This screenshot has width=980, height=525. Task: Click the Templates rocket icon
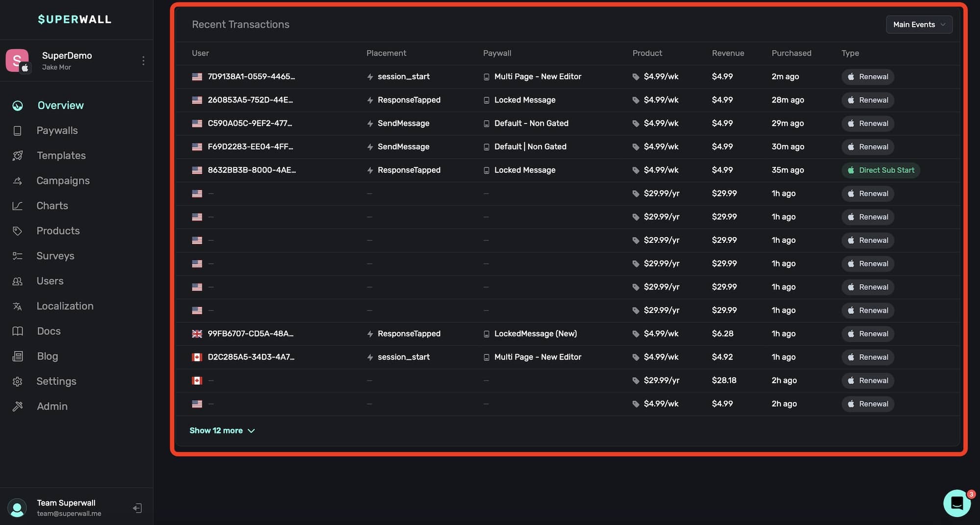(18, 156)
